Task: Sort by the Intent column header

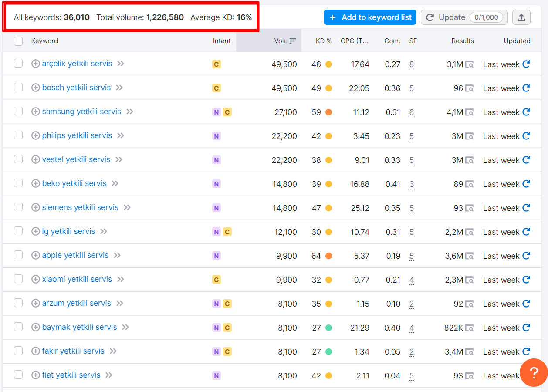Action: tap(222, 41)
